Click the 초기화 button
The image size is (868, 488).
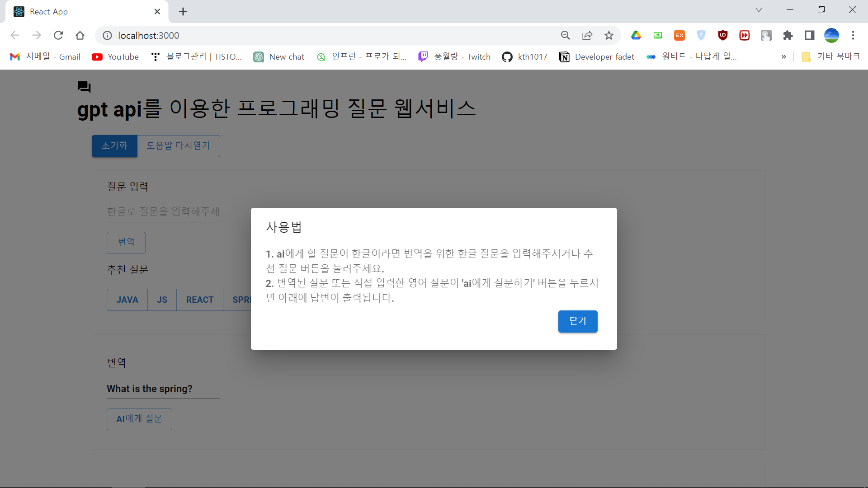114,145
